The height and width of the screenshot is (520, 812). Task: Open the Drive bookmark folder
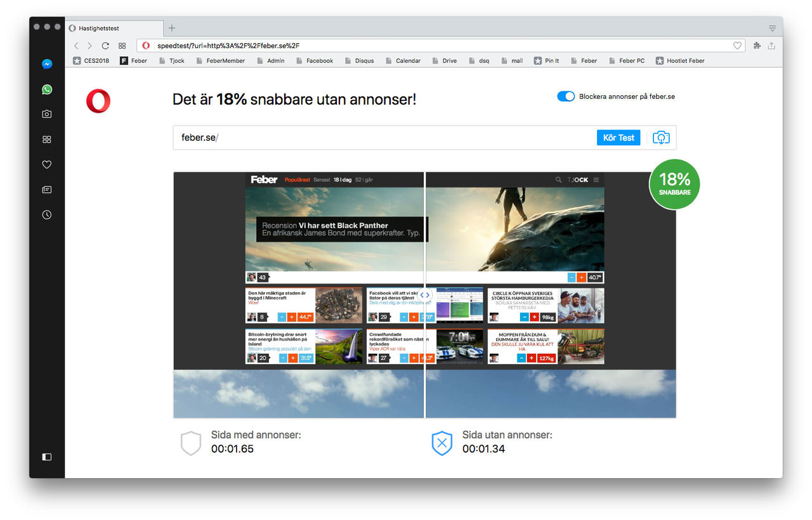point(444,61)
